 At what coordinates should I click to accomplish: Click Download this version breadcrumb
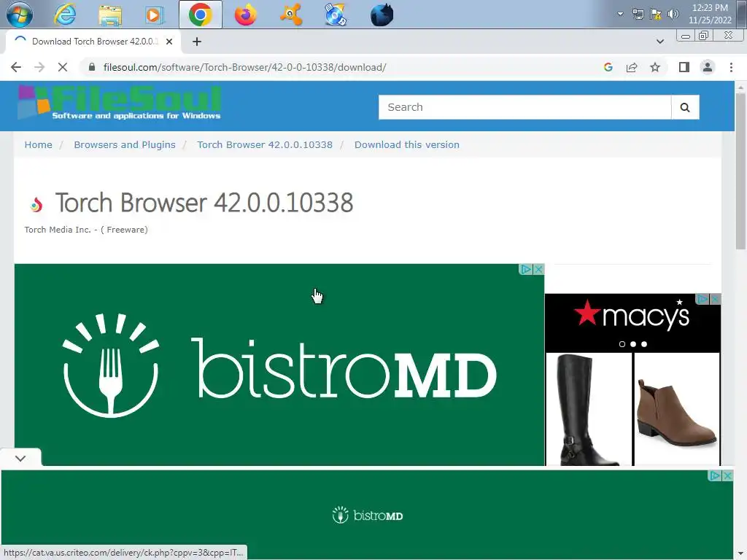pos(407,145)
